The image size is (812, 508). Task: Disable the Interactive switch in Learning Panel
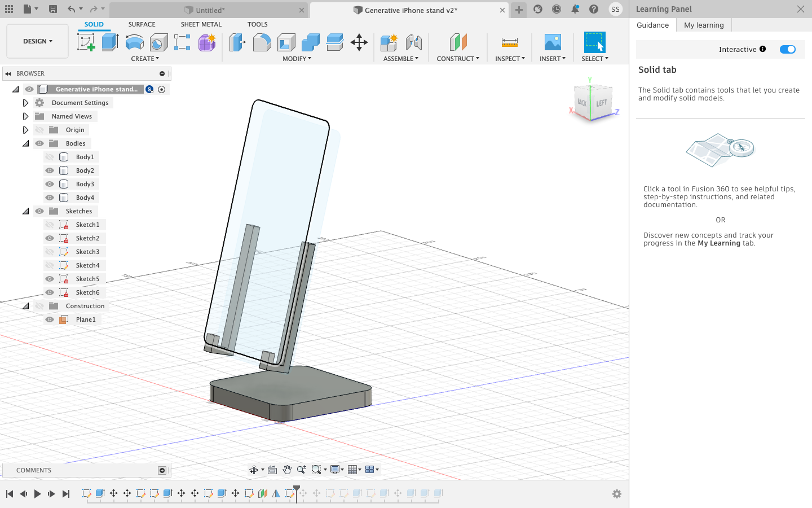788,49
